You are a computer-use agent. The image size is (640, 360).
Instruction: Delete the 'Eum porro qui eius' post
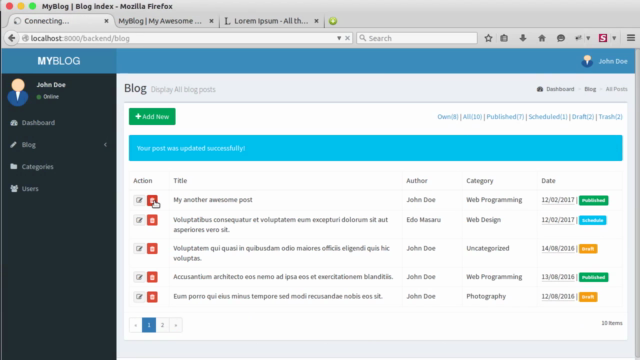tap(152, 297)
